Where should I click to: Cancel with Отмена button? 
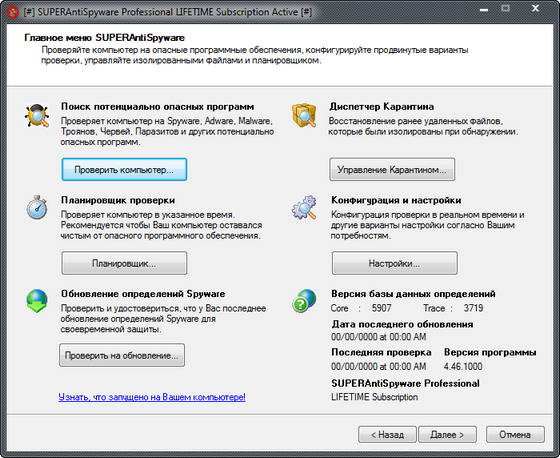tap(515, 434)
